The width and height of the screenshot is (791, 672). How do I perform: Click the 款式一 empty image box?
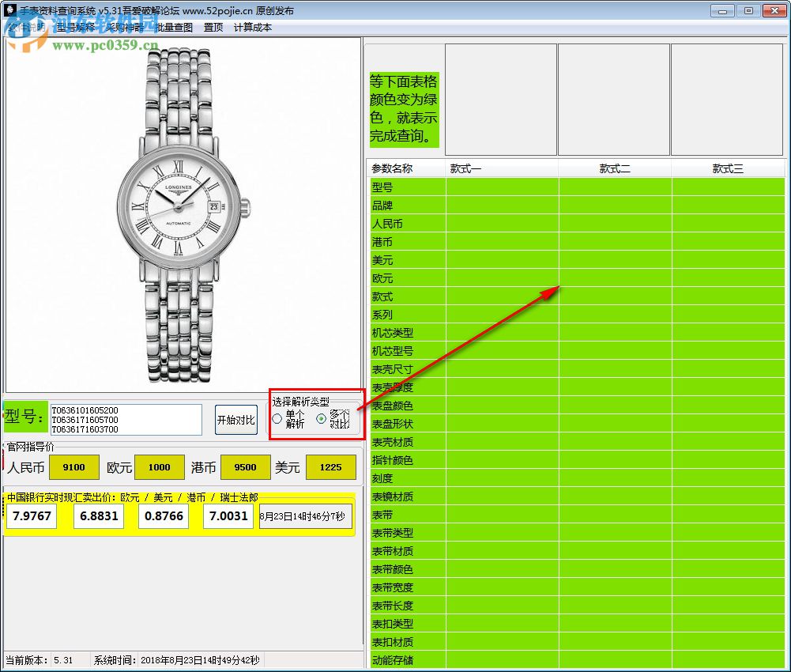click(500, 100)
